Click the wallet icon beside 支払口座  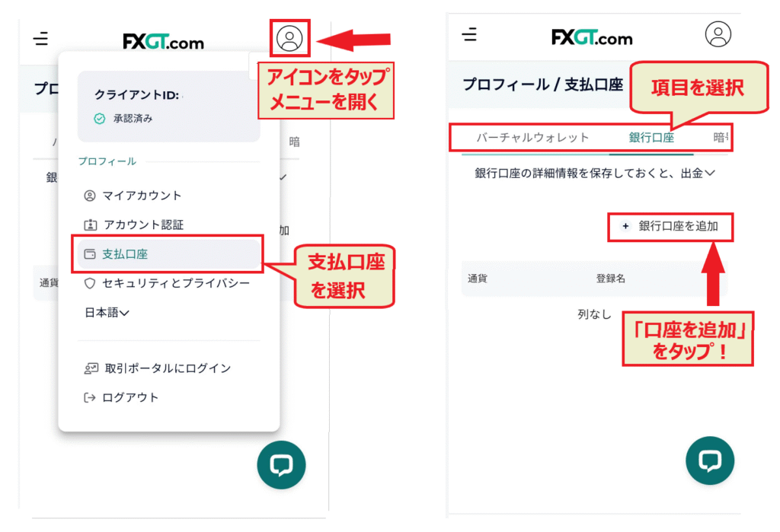(x=90, y=254)
